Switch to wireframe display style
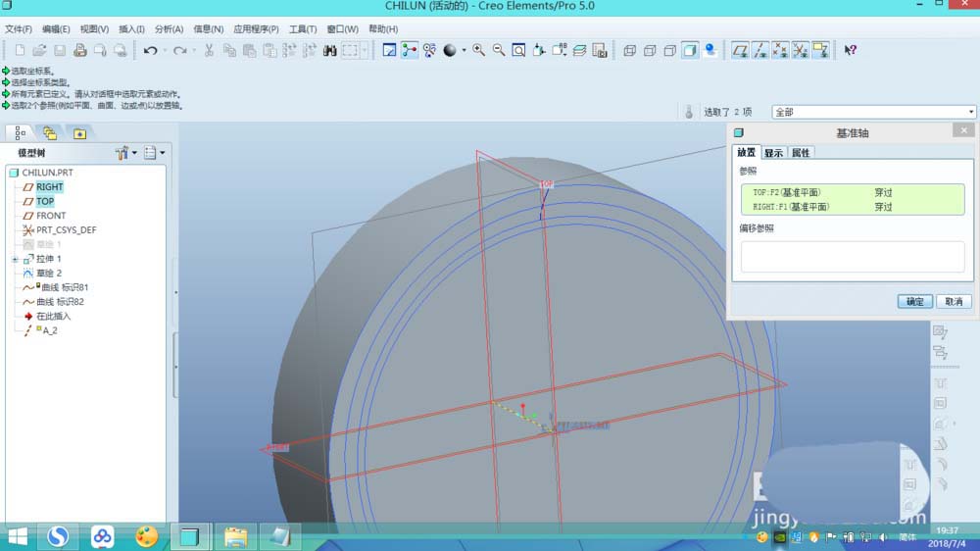The image size is (980, 551). [x=629, y=50]
